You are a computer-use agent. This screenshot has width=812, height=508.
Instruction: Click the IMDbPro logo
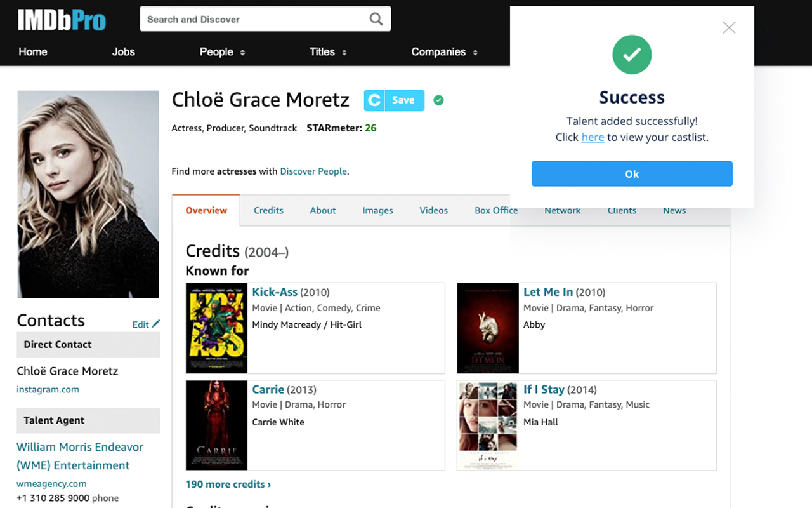tap(62, 20)
